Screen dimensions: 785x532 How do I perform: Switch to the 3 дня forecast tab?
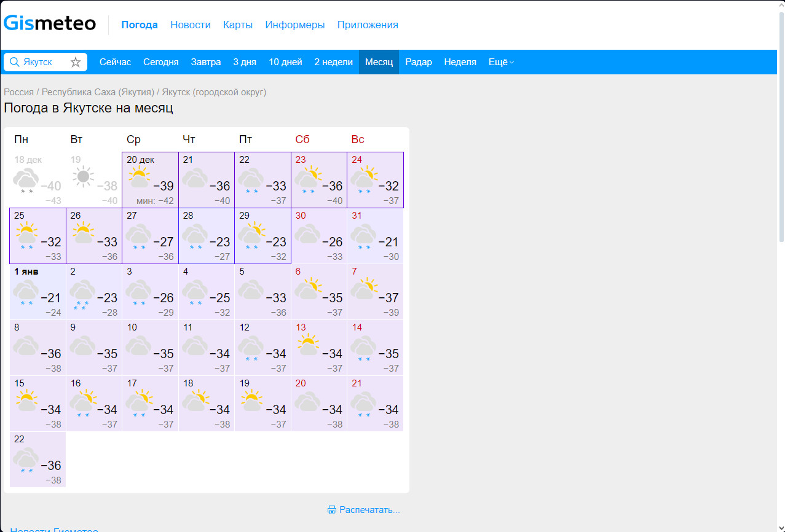click(x=245, y=62)
